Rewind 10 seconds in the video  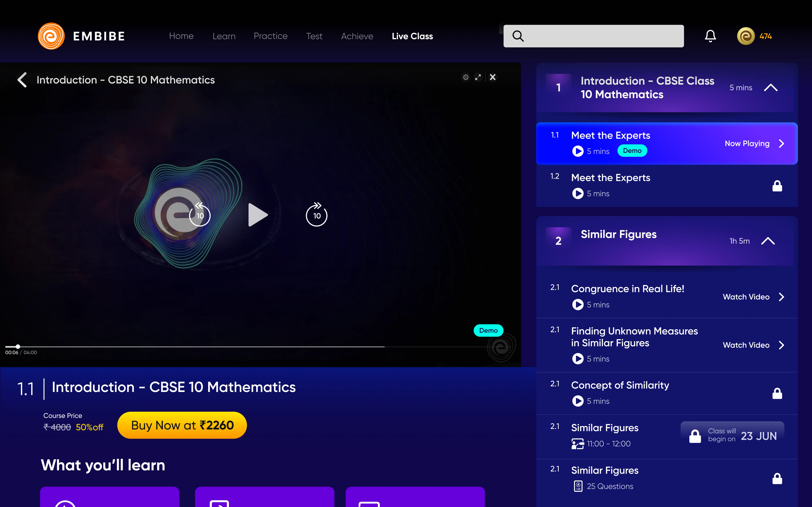tap(200, 214)
